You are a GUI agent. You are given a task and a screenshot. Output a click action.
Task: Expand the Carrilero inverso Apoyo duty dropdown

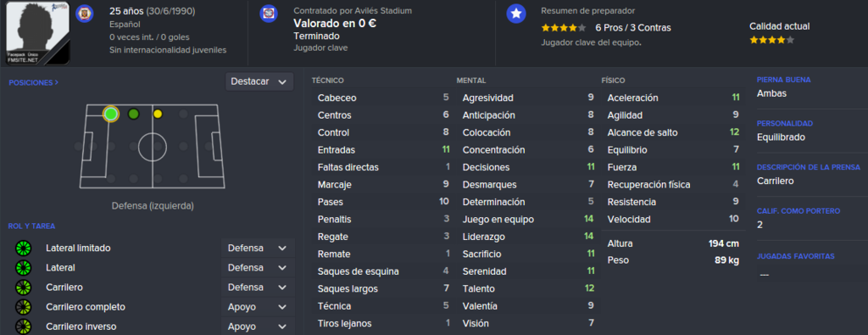point(258,327)
